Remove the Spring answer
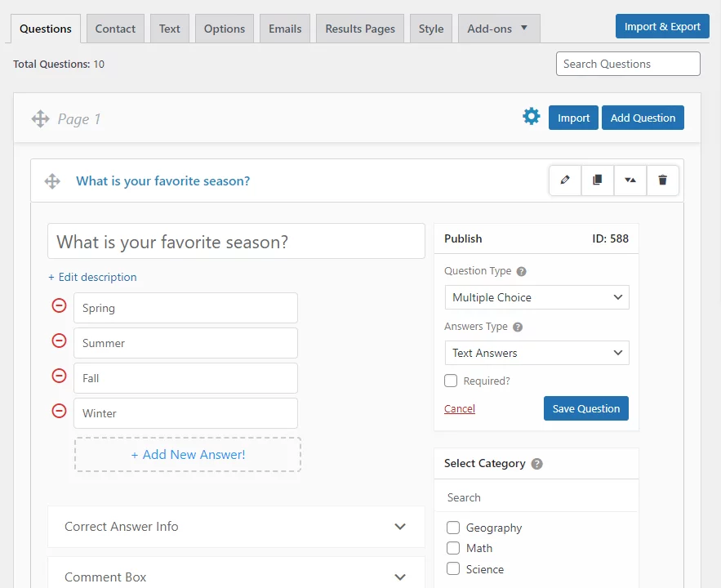This screenshot has height=588, width=721. [59, 305]
